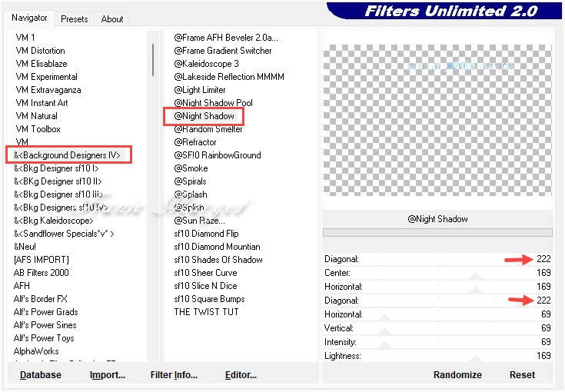Click the Reset button
The width and height of the screenshot is (565, 392).
[x=522, y=375]
